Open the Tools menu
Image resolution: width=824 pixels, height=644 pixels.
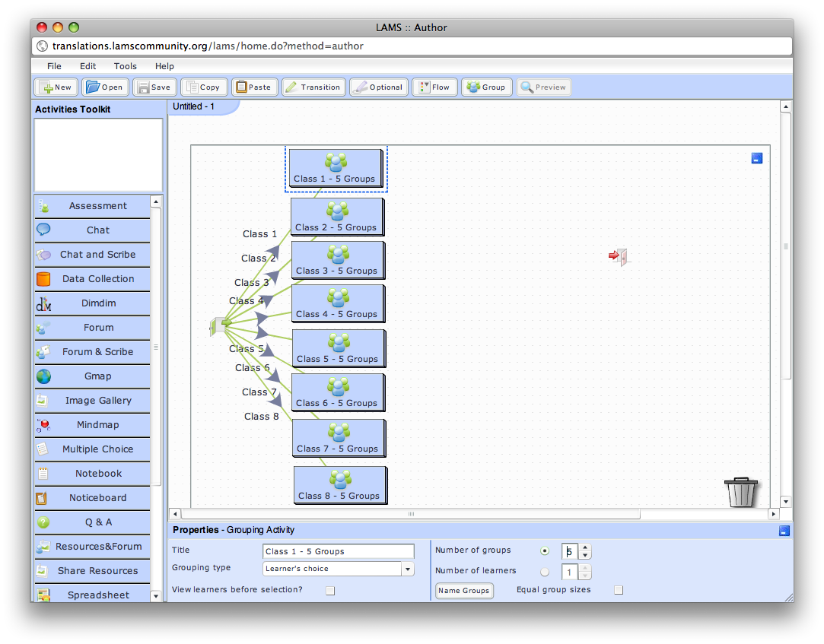126,66
